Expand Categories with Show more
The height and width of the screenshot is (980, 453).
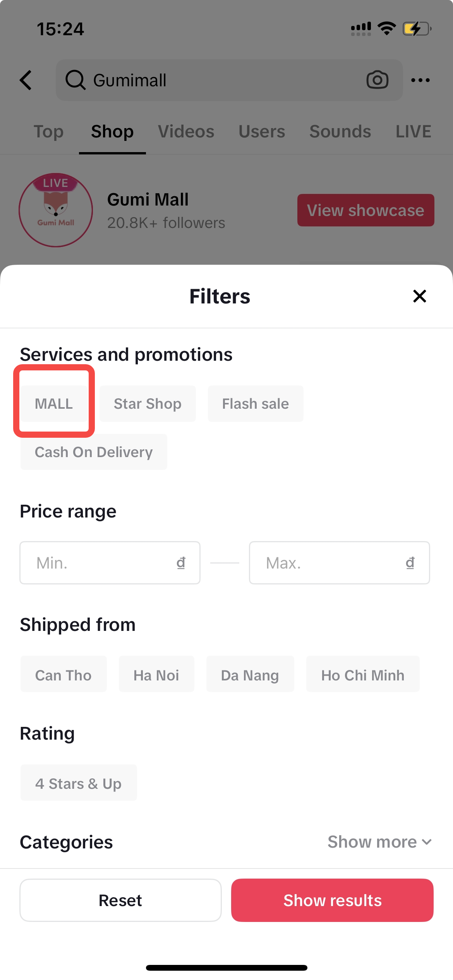click(379, 842)
